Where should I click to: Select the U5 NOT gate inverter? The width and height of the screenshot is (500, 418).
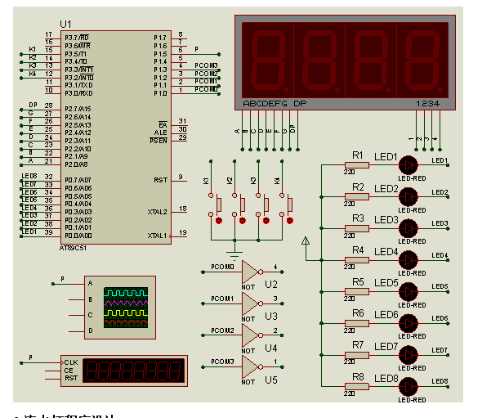pos(252,367)
